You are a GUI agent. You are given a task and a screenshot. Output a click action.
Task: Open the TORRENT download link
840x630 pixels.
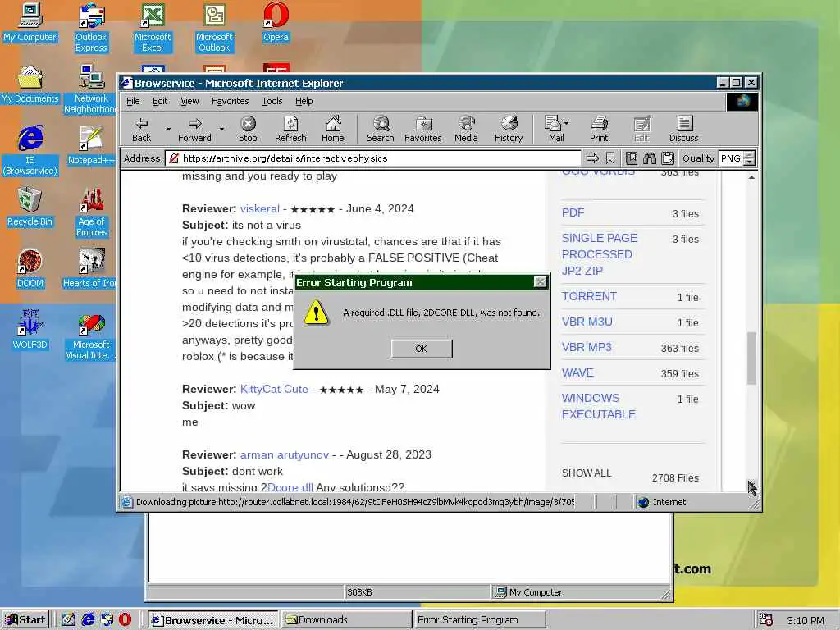pyautogui.click(x=589, y=296)
